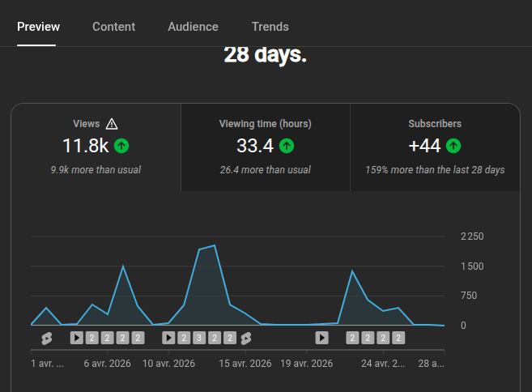This screenshot has width=532, height=392.
Task: Open the lone video marker after 19 avr. 2026
Action: click(322, 338)
